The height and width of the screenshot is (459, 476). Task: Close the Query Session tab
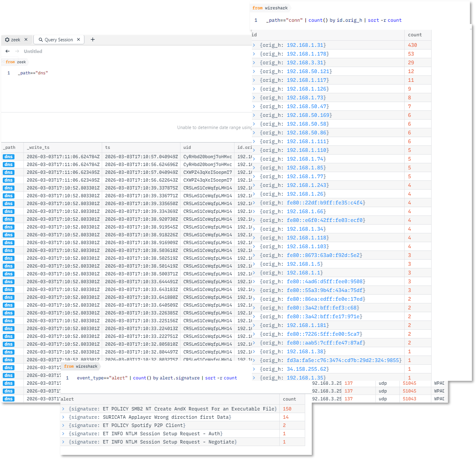79,40
